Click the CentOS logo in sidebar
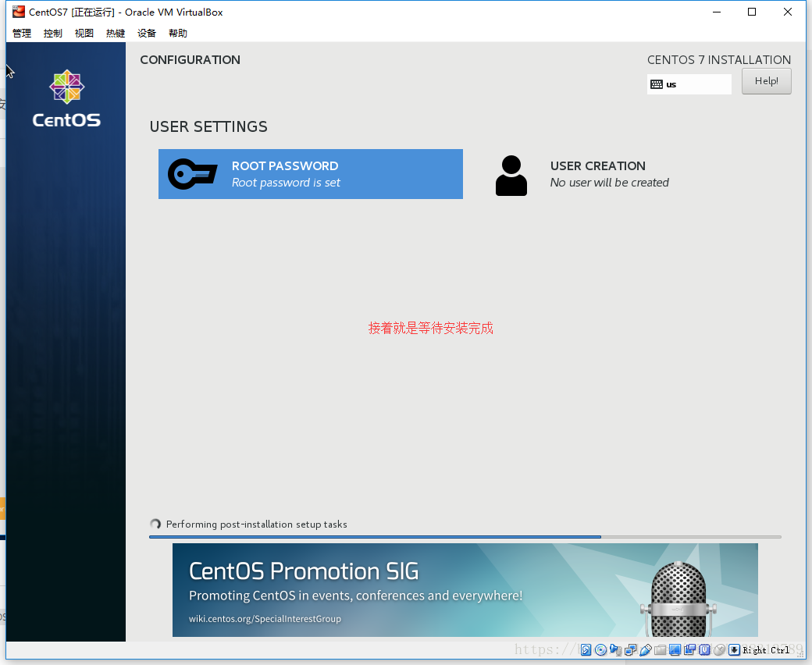Viewport: 812px width, 665px height. 66,98
